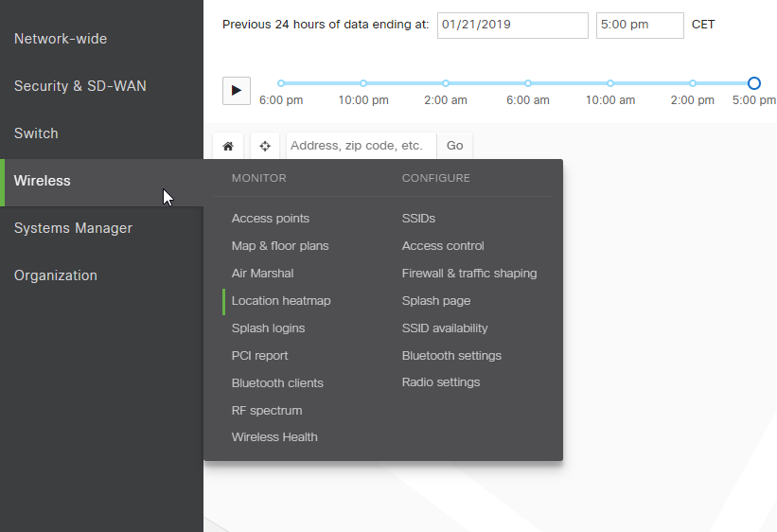Image resolution: width=777 pixels, height=532 pixels.
Task: Open the date field showing 01/21/2019
Action: [512, 25]
